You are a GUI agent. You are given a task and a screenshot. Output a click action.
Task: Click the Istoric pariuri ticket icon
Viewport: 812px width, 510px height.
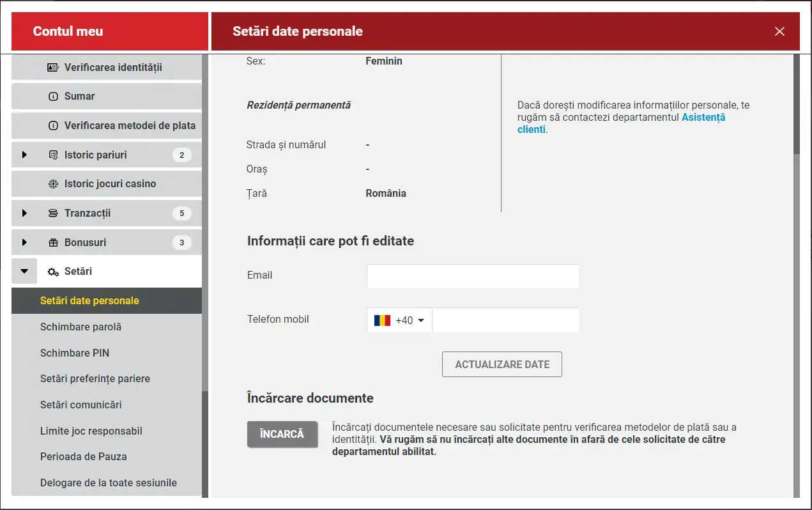coord(52,155)
